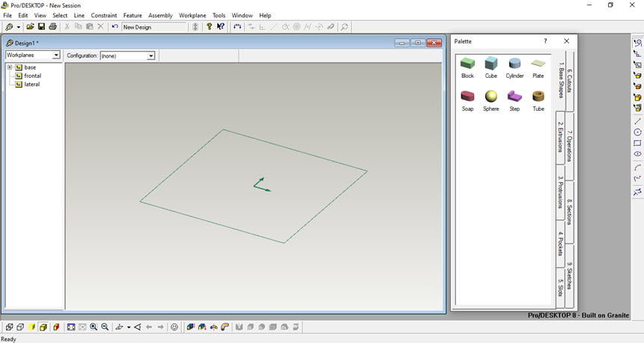Select the enhanced shaded yellow cube view icon
Image resolution: width=644 pixels, height=343 pixels.
43,327
